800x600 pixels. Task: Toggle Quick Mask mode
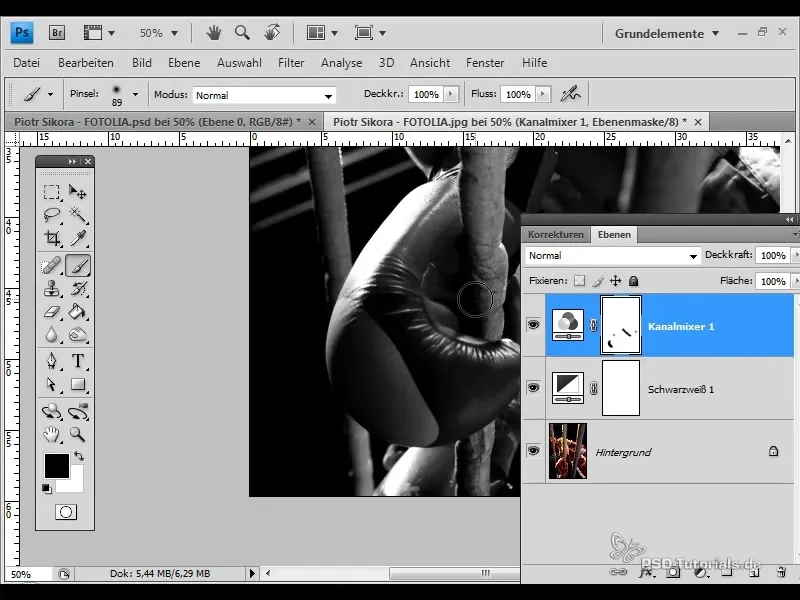tap(66, 512)
